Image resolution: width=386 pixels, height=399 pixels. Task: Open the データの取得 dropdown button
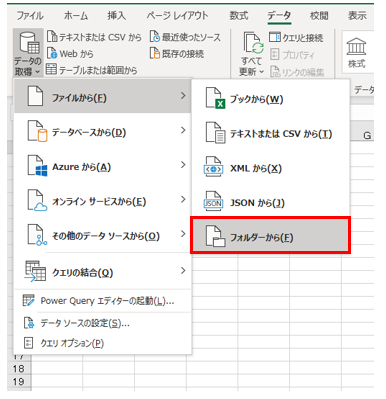28,53
